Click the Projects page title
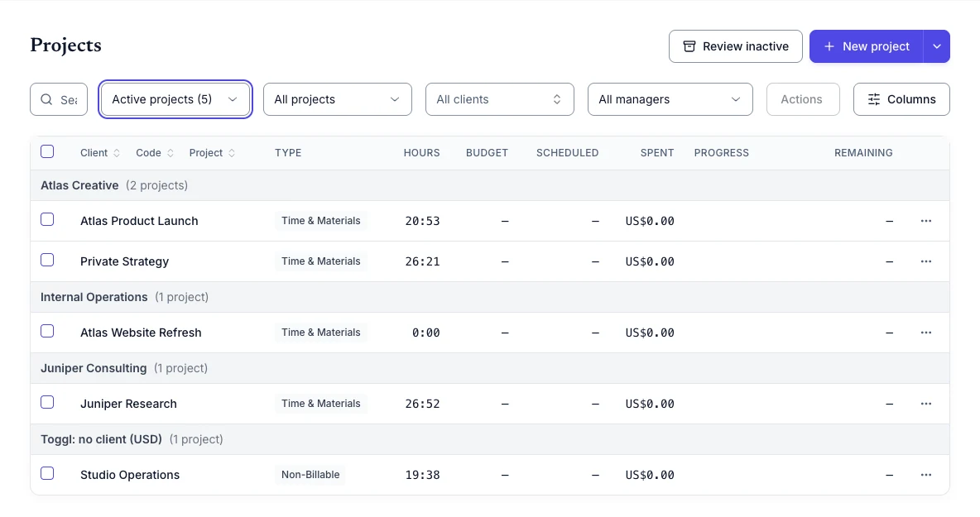 (65, 45)
